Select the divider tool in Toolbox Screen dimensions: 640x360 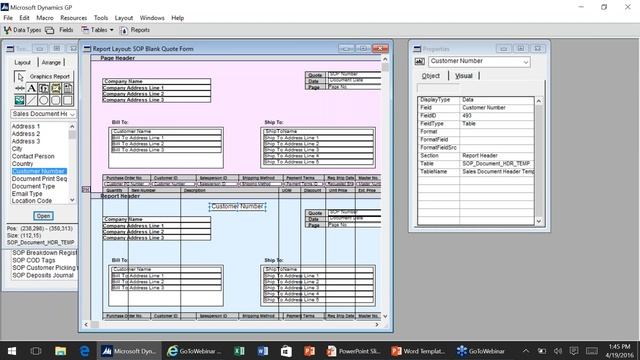[x=20, y=88]
